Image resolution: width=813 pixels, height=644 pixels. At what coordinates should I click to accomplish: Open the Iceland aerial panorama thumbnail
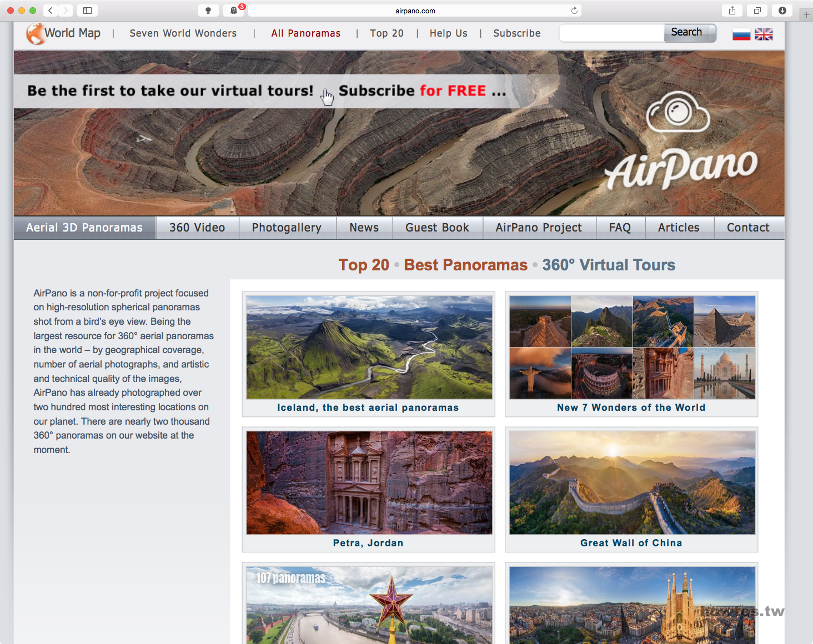point(369,347)
